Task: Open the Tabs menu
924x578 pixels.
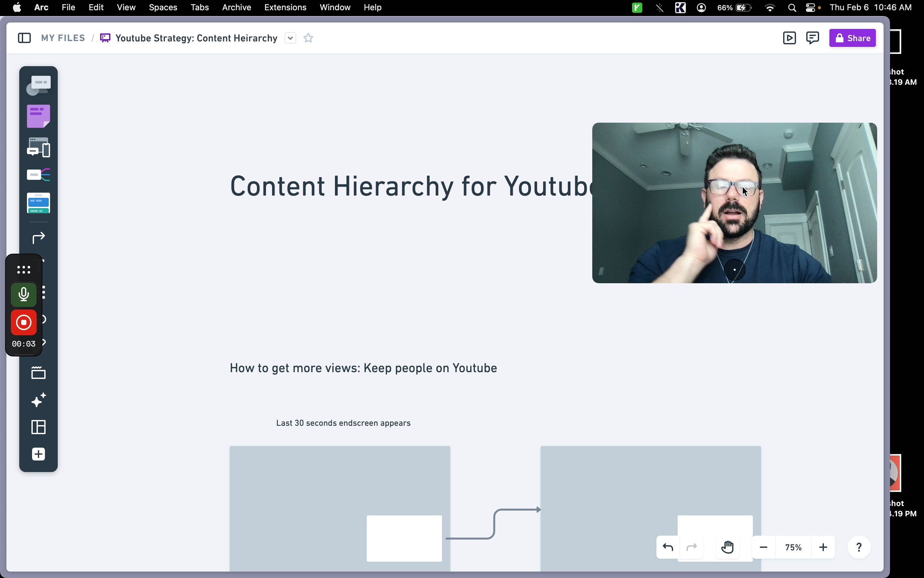Action: tap(200, 7)
